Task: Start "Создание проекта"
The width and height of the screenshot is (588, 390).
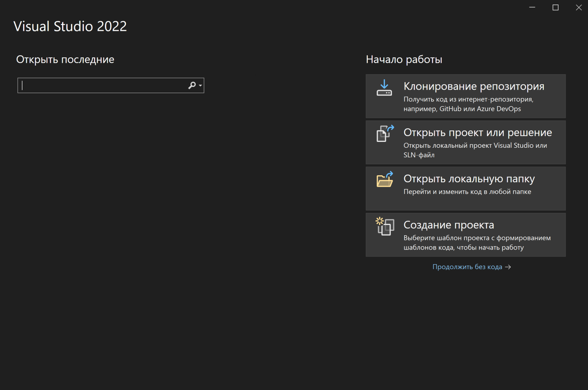Action: click(x=466, y=235)
